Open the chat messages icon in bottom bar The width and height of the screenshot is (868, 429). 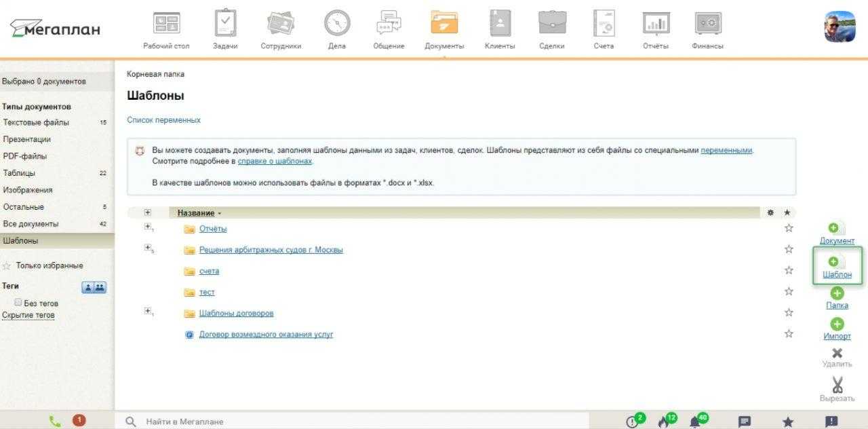point(745,422)
